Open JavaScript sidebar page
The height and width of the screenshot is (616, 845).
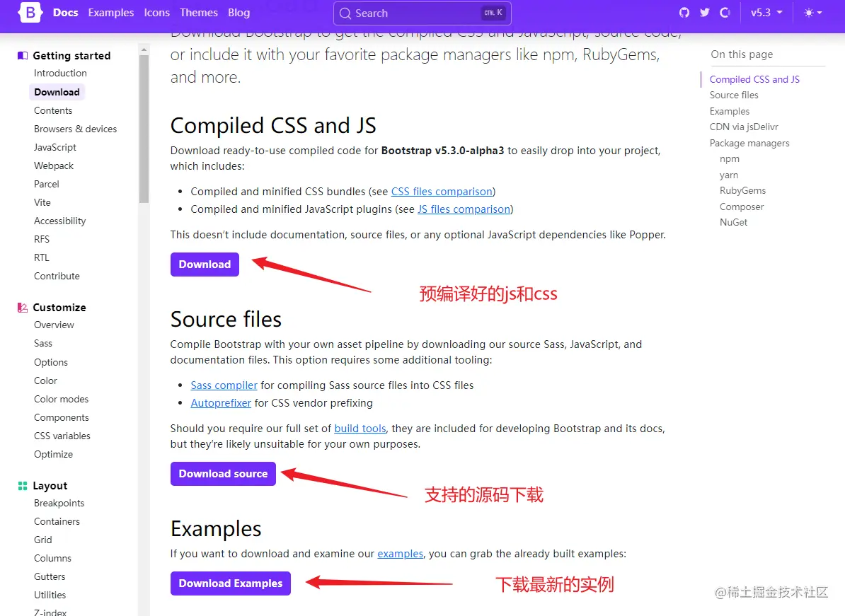click(55, 148)
